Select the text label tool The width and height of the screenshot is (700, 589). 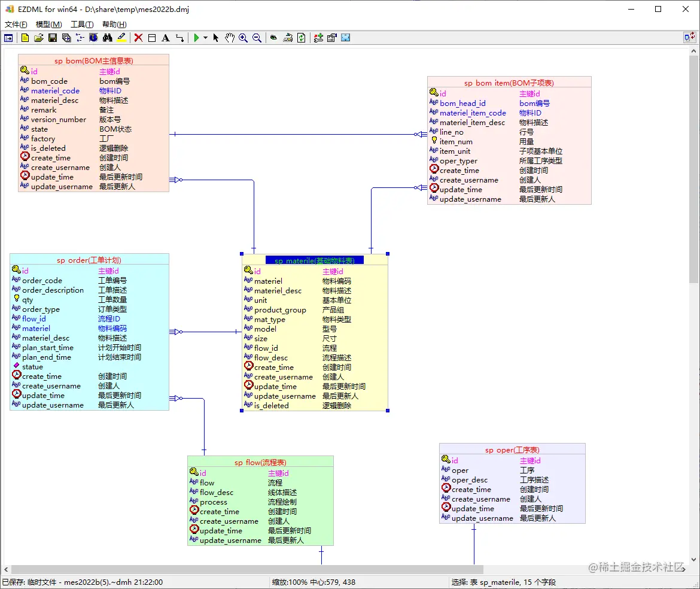coord(166,38)
